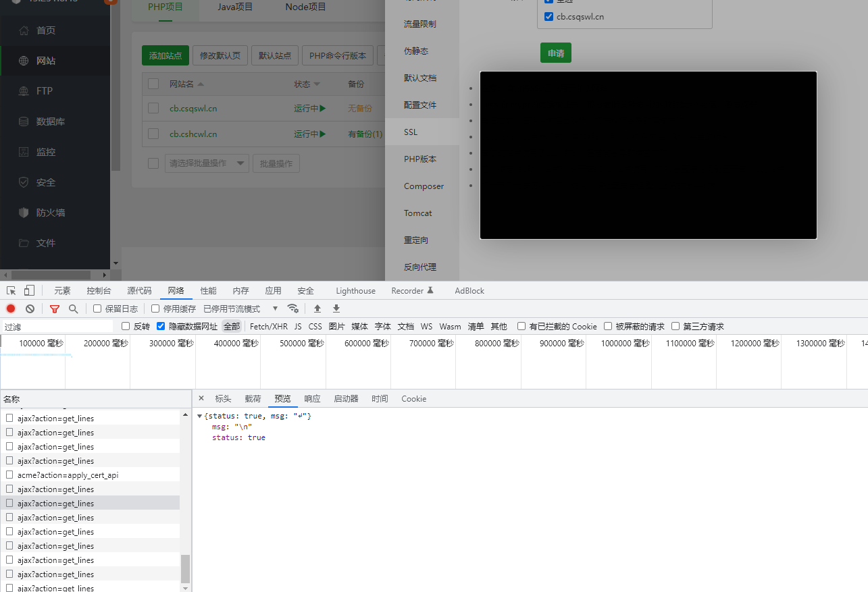Click the run-status arrow for cb.csqswl.cn
This screenshot has width=868, height=592.
(323, 108)
